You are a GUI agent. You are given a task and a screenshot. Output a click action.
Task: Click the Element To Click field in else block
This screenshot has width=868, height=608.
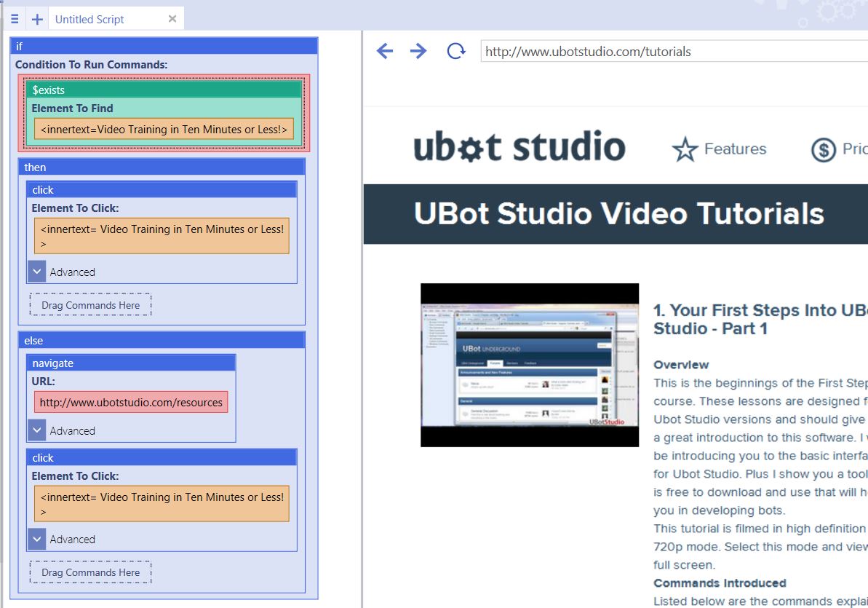pyautogui.click(x=162, y=504)
